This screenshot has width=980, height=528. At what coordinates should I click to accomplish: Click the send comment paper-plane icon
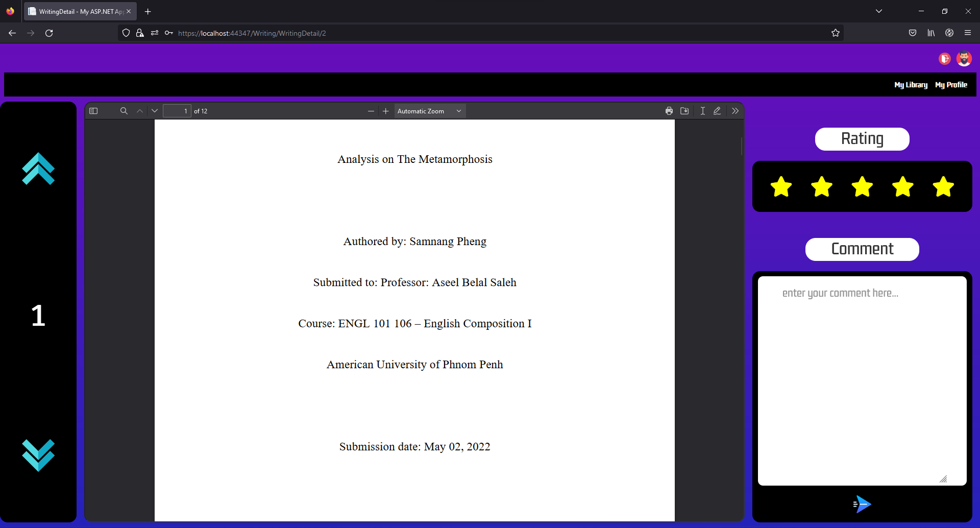click(x=863, y=505)
